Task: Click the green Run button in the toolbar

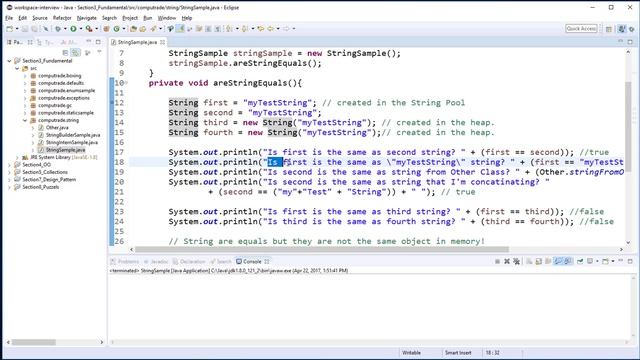Action: click(73, 29)
